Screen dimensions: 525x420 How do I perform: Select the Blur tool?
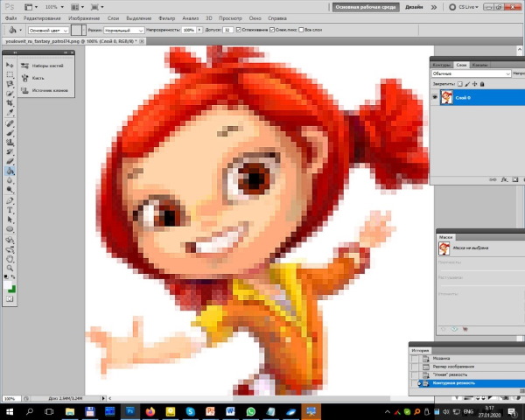(x=10, y=180)
